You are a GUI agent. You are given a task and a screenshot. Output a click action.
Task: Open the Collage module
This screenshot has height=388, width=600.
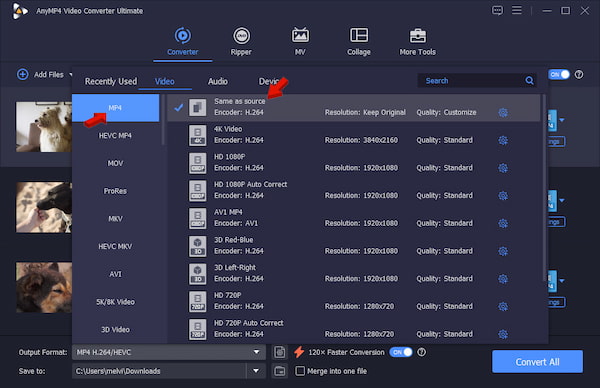click(x=359, y=41)
